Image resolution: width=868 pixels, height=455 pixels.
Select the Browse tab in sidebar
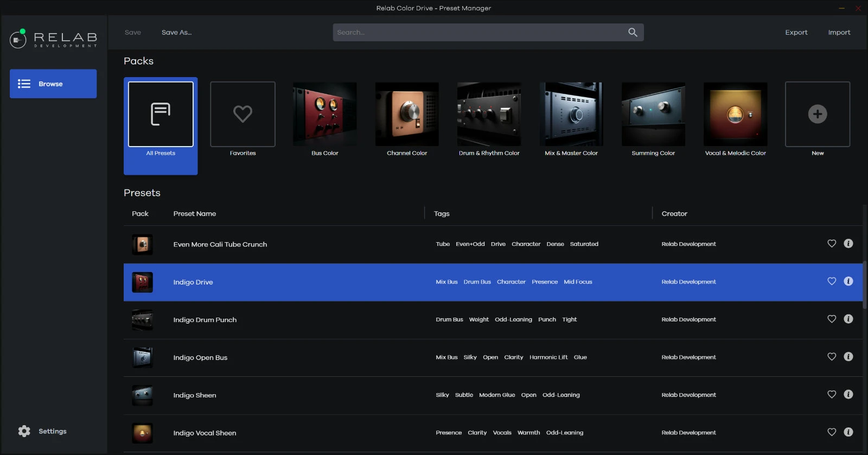pyautogui.click(x=53, y=84)
